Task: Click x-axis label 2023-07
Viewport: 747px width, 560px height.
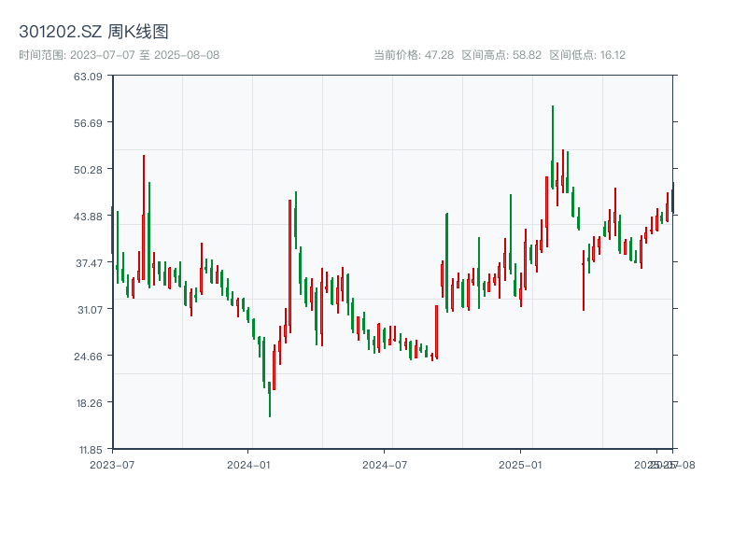Action: pos(112,465)
